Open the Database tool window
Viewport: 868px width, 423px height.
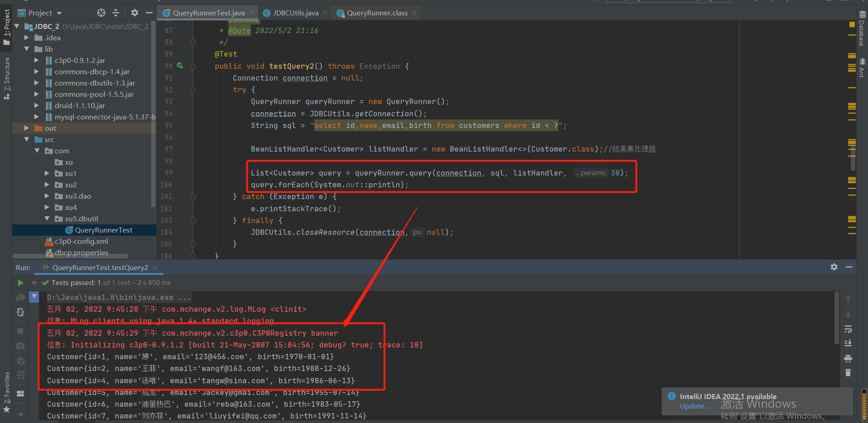coord(862,28)
